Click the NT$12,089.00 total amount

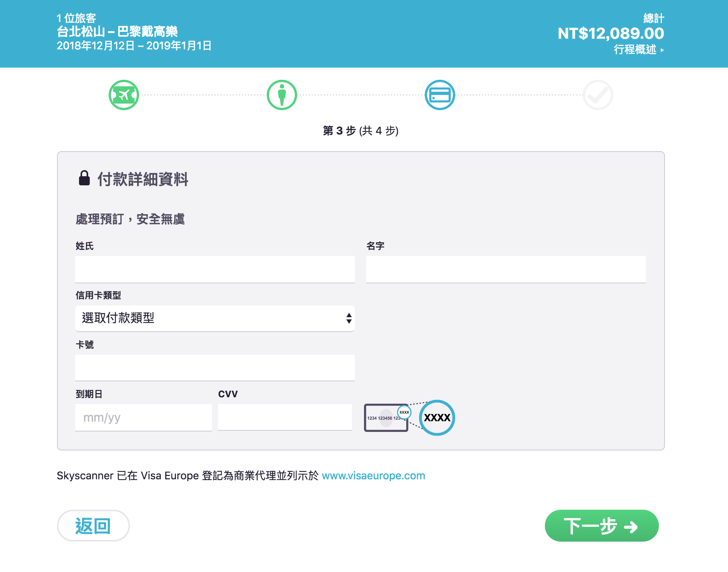coord(611,33)
